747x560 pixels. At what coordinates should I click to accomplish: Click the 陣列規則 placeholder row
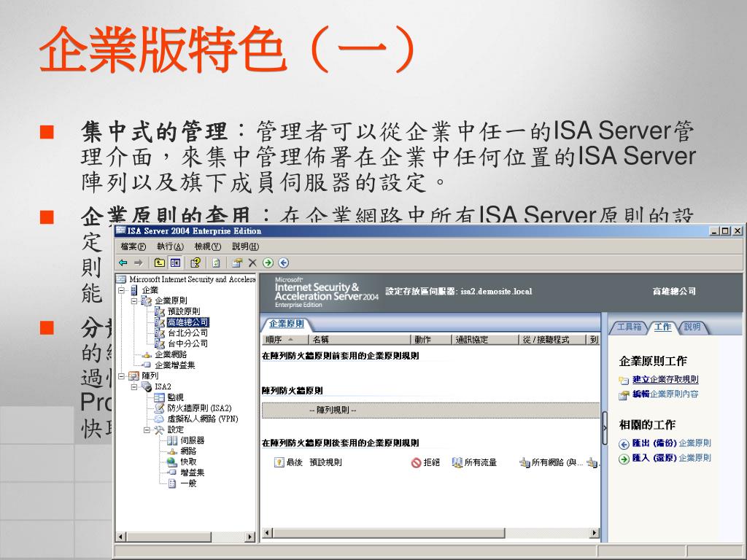430,410
